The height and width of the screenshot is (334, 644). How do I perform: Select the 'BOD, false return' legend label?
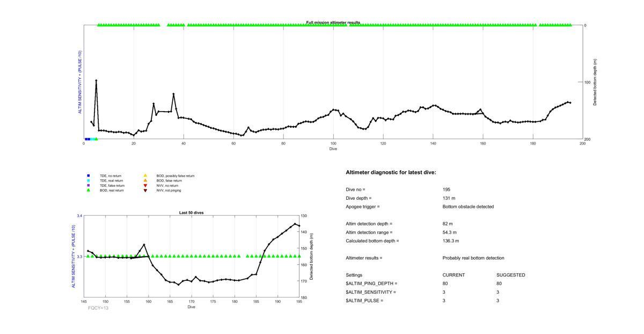[x=169, y=180]
